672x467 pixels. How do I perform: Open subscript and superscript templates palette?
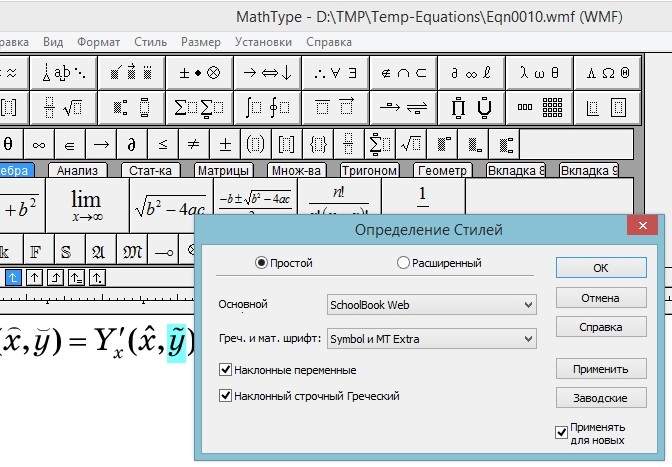tap(131, 107)
